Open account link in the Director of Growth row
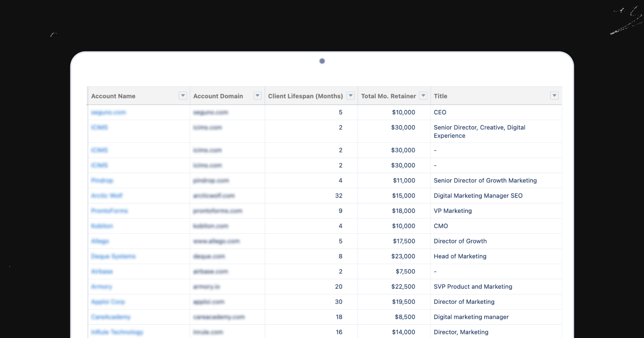 (x=100, y=241)
